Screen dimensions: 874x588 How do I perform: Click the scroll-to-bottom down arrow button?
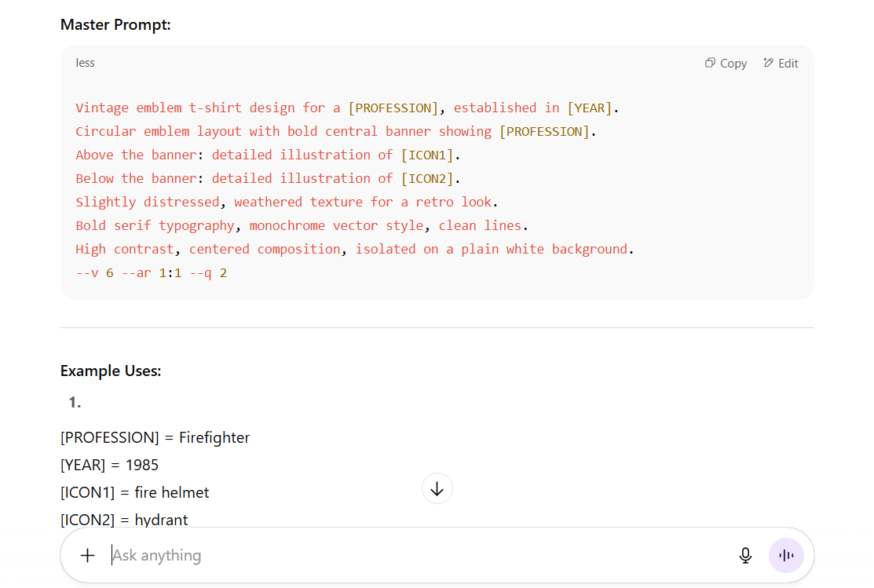click(x=437, y=488)
